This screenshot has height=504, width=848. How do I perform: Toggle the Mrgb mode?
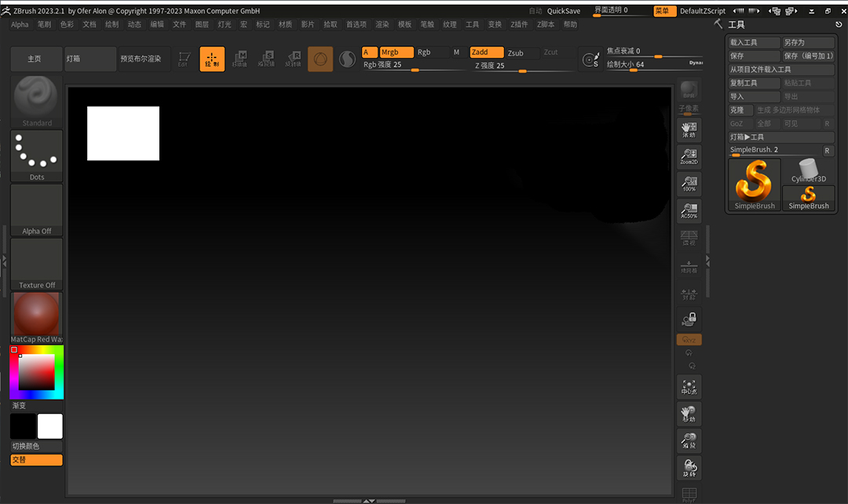pyautogui.click(x=397, y=52)
